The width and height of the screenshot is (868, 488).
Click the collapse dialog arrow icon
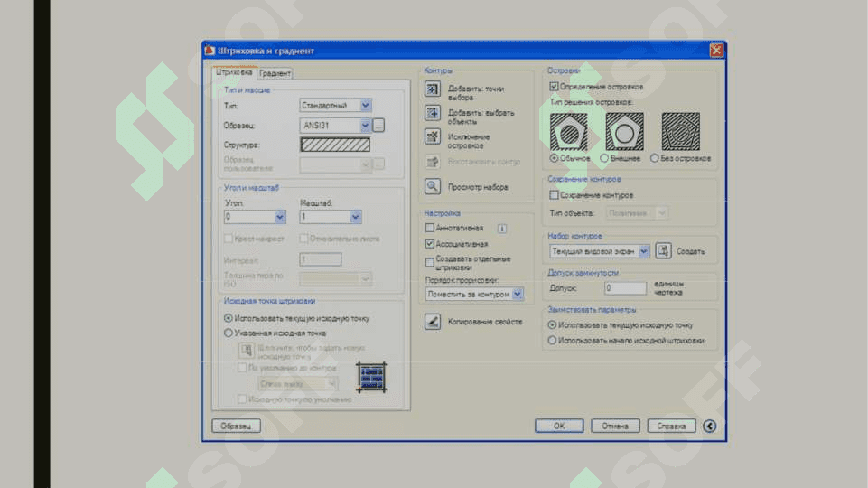tap(710, 426)
